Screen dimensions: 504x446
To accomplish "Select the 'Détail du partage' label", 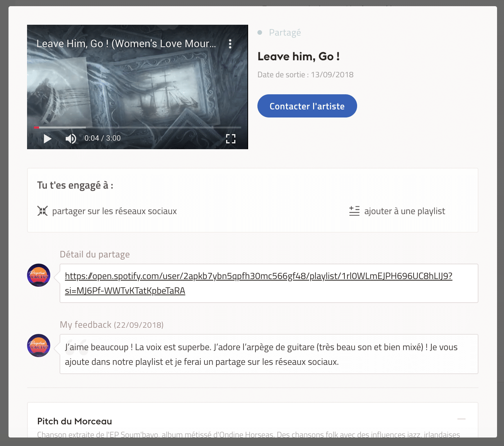I will pyautogui.click(x=95, y=254).
